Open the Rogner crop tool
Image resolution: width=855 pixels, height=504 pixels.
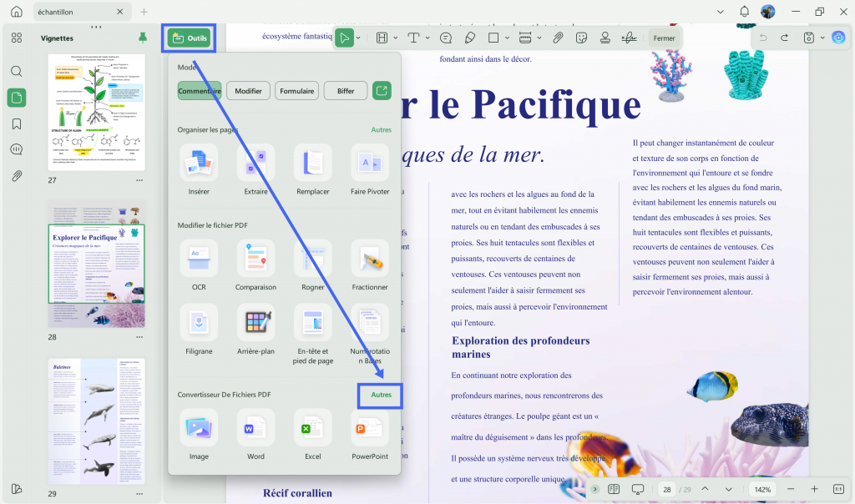click(313, 265)
